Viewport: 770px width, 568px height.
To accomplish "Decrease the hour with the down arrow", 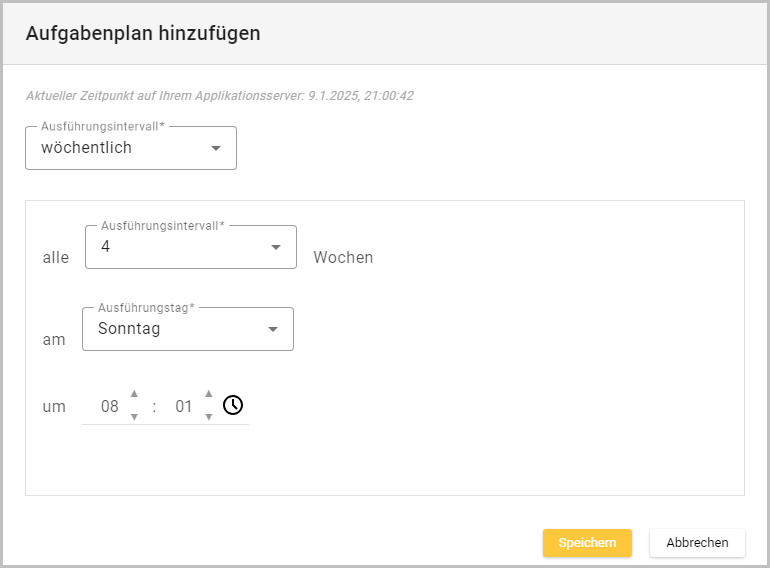I will (134, 417).
